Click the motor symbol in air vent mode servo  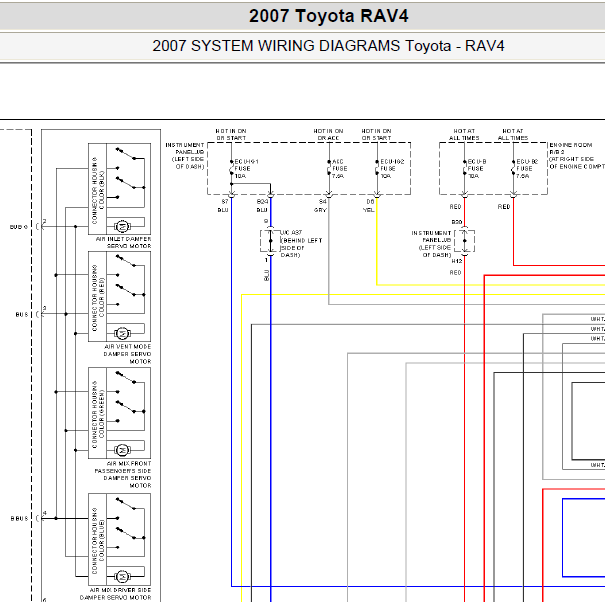pos(122,333)
